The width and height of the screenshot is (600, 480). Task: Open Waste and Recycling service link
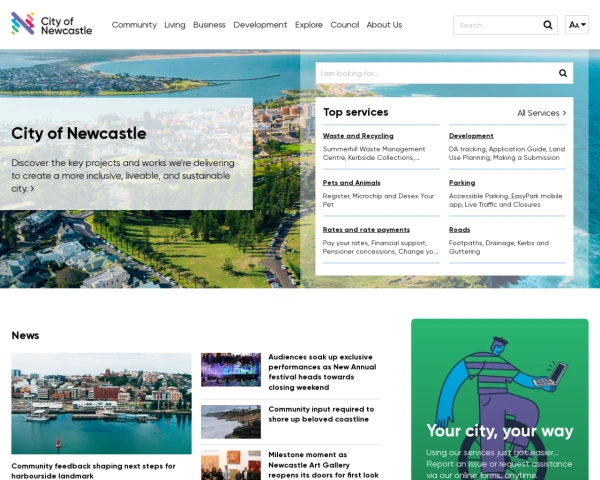[358, 135]
